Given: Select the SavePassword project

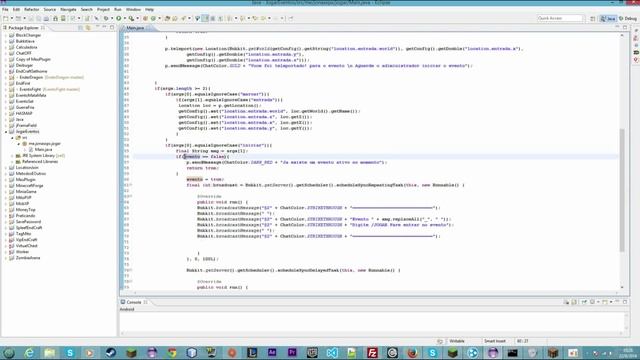Looking at the screenshot, I should pos(28,222).
